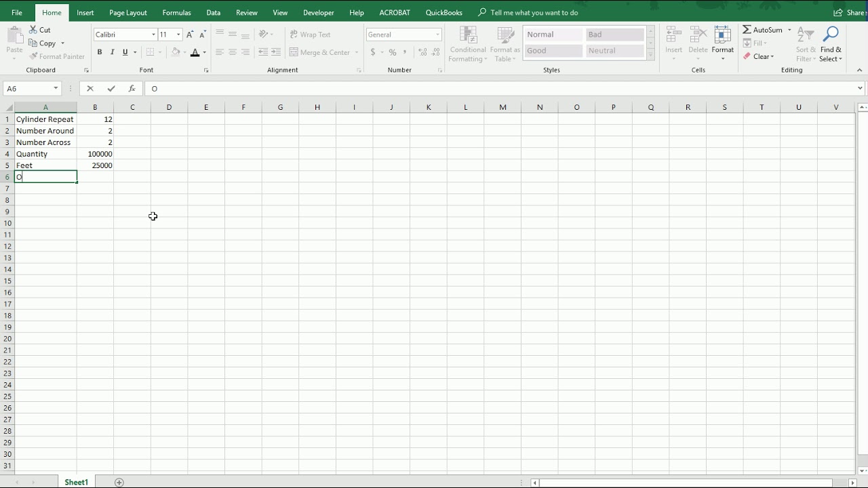Screen dimensions: 868x488
Task: Decrease font size with the smaller A icon
Action: (x=202, y=35)
